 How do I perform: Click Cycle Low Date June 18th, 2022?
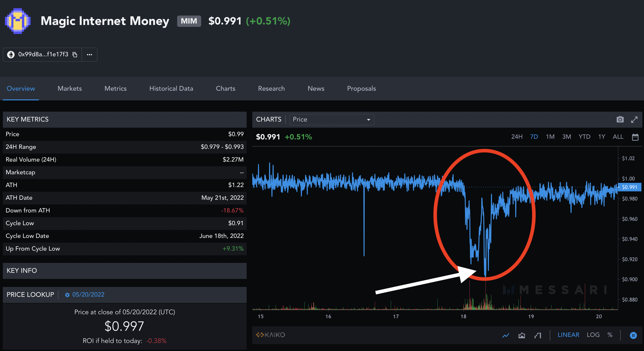tap(221, 236)
